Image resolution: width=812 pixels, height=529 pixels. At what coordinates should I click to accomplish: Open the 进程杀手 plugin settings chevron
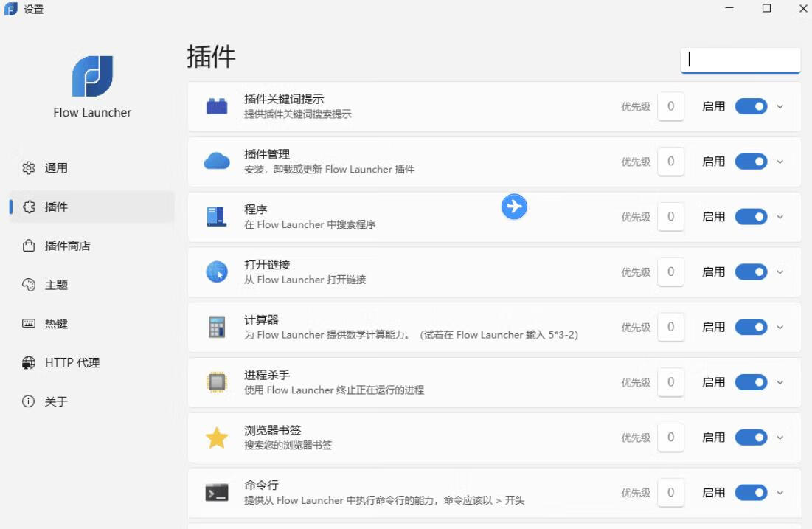point(780,382)
